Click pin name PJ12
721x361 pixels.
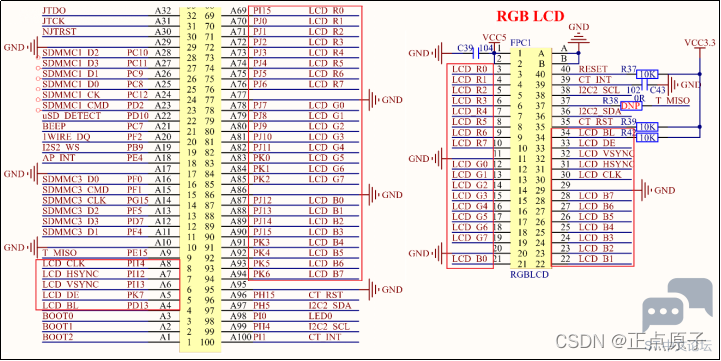(263, 201)
